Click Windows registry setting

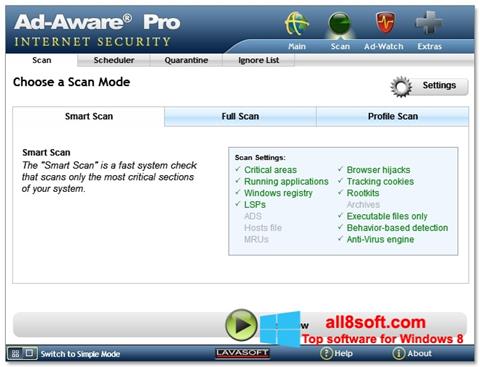point(278,193)
